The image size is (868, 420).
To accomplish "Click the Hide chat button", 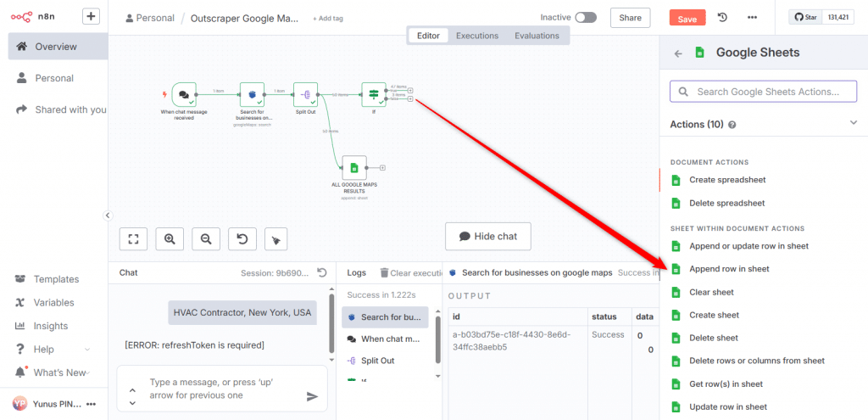I will (x=487, y=237).
